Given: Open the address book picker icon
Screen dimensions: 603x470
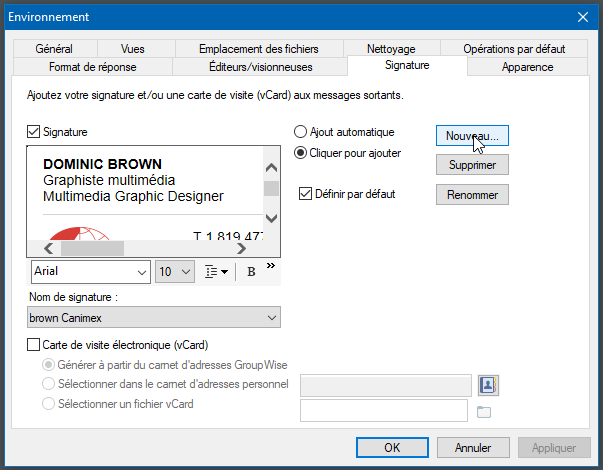Looking at the screenshot, I should pos(488,385).
